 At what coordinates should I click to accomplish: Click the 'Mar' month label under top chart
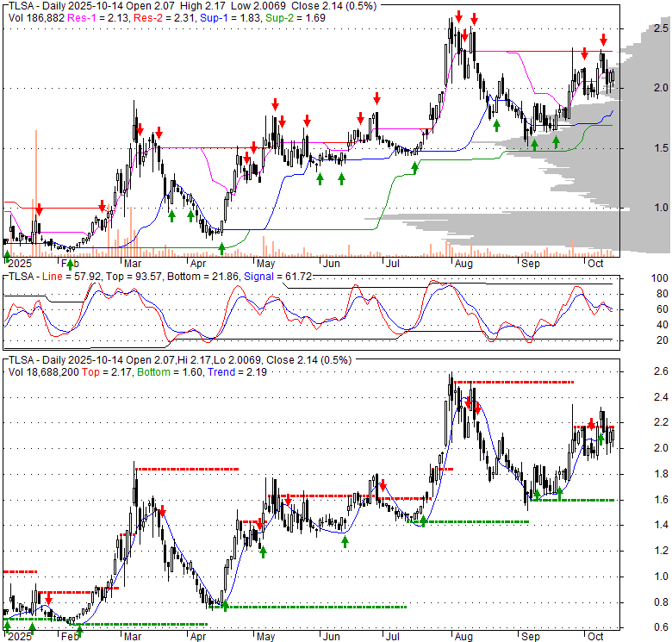click(x=133, y=264)
